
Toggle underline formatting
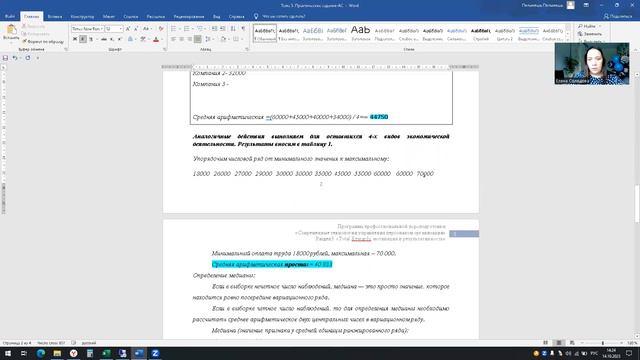[91, 39]
